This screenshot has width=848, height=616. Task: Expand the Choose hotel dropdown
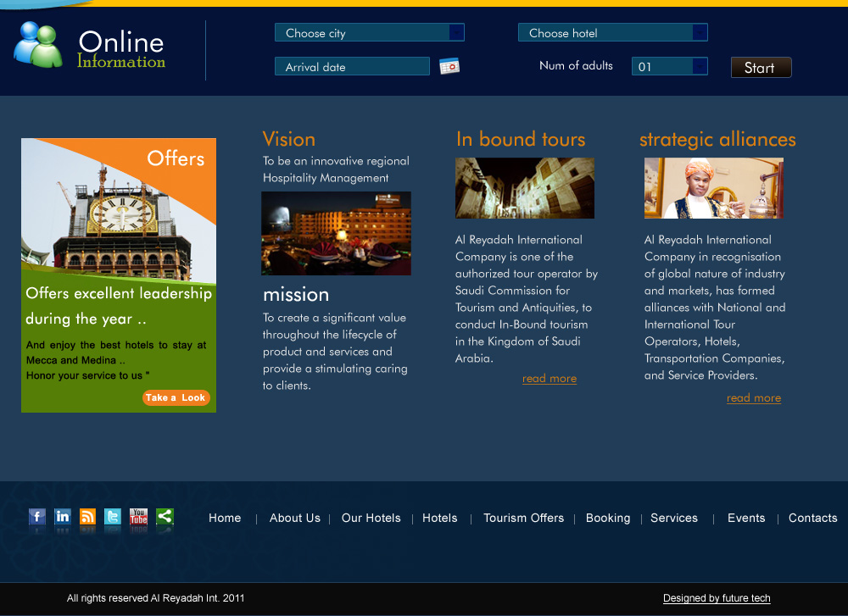(x=613, y=32)
